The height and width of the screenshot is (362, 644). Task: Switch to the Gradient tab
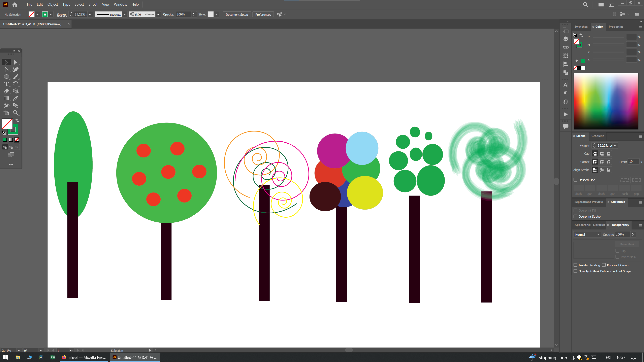click(x=597, y=136)
